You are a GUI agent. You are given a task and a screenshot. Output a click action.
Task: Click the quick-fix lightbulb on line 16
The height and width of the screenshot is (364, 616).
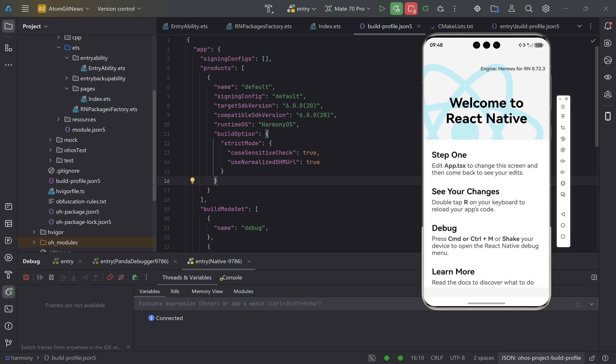pyautogui.click(x=192, y=181)
